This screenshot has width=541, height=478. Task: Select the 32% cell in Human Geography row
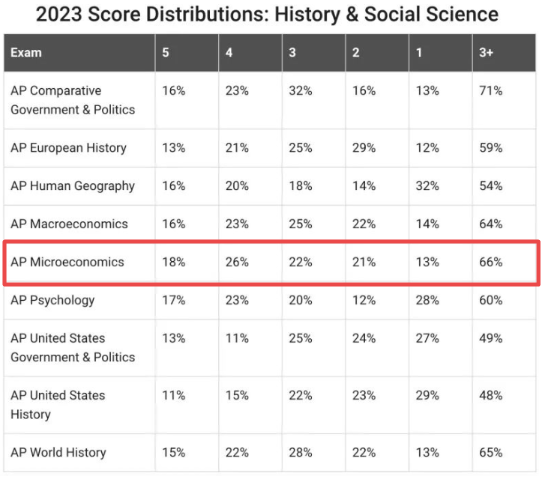click(x=427, y=186)
